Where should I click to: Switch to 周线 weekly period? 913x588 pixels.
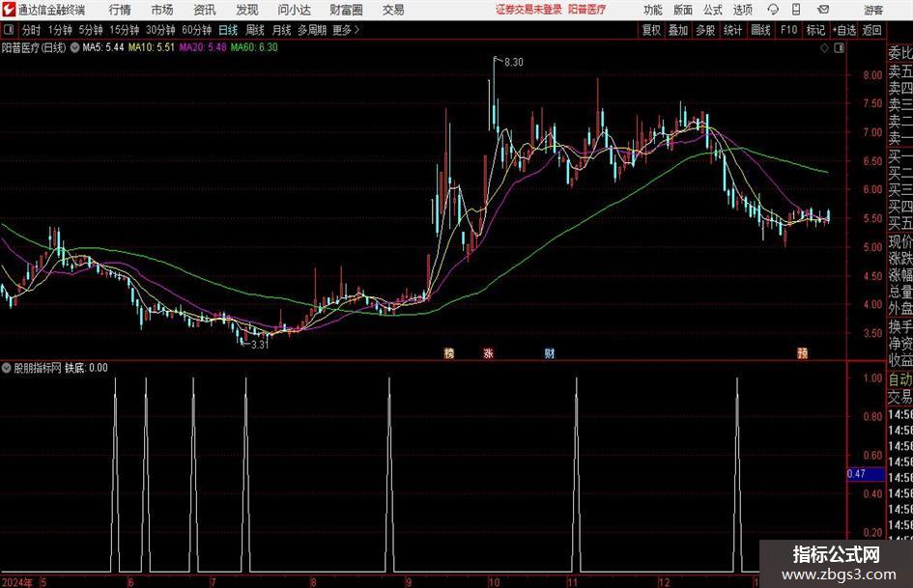pos(254,30)
